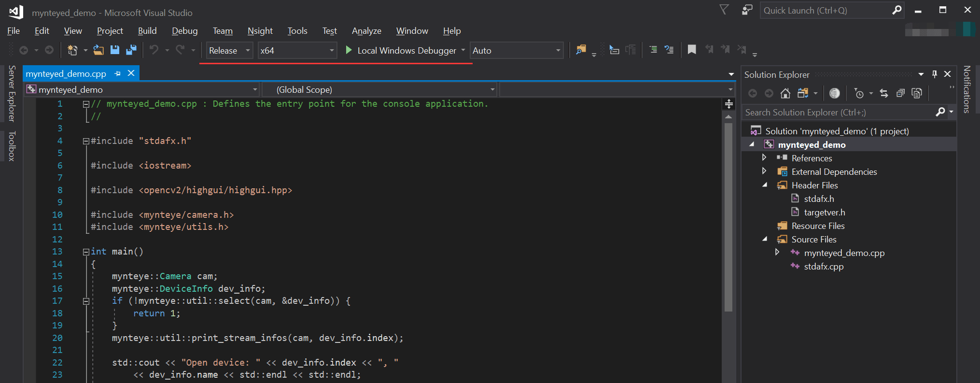The image size is (980, 383).
Task: Click the editor scrollbar up arrow
Action: coord(728,116)
